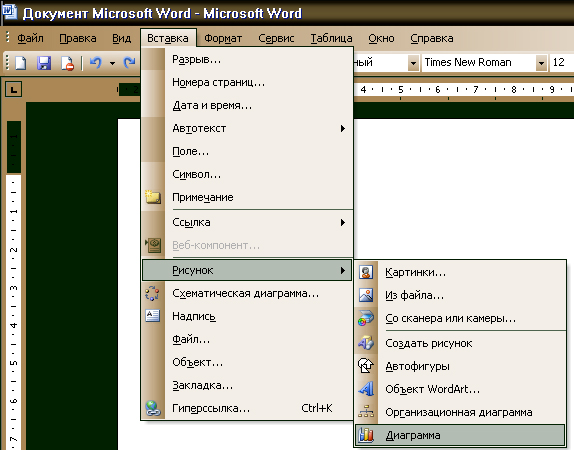Click the Word document icon in title bar
The width and height of the screenshot is (574, 450).
point(9,11)
